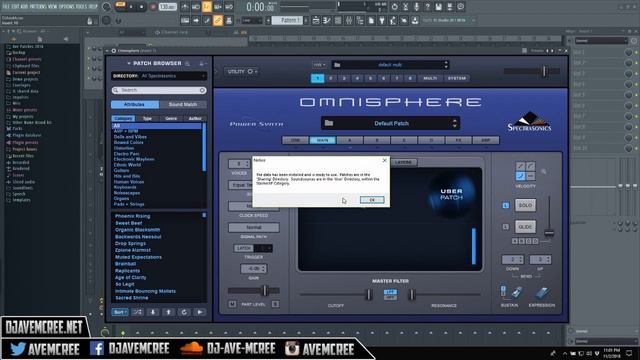
Task: Adjust the Master Filter Resonance slider
Action: click(x=412, y=295)
